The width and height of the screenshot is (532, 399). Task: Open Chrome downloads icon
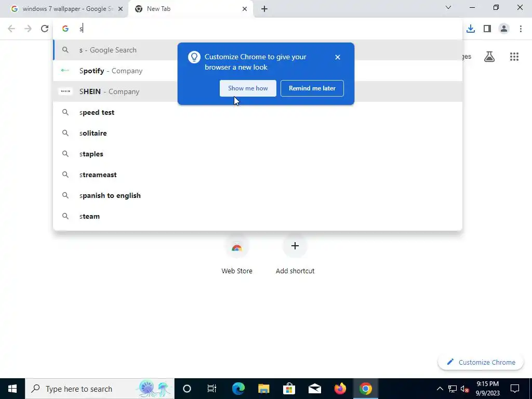click(x=471, y=29)
